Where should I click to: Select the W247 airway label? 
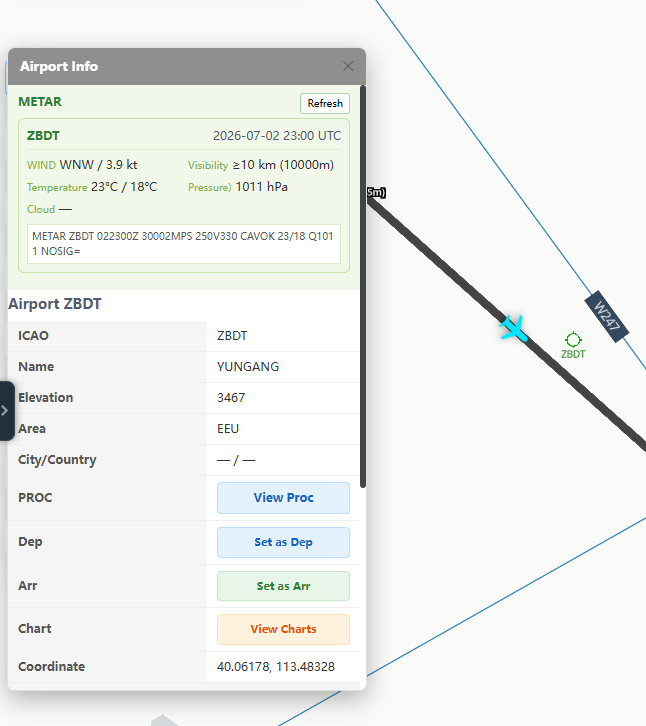(607, 316)
